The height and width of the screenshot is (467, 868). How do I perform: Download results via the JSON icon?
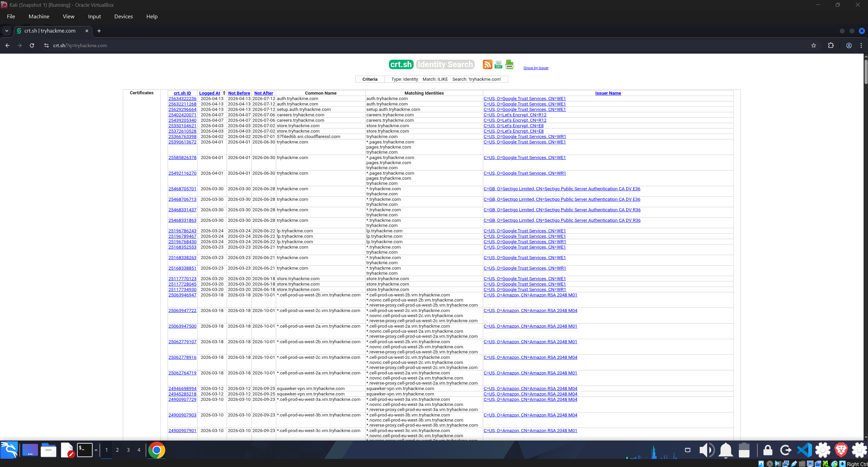(509, 64)
